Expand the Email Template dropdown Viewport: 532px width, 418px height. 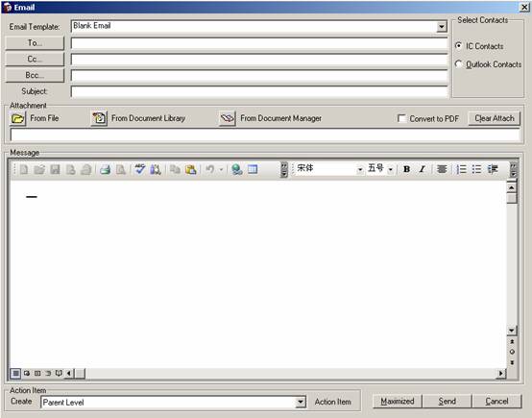pos(441,27)
